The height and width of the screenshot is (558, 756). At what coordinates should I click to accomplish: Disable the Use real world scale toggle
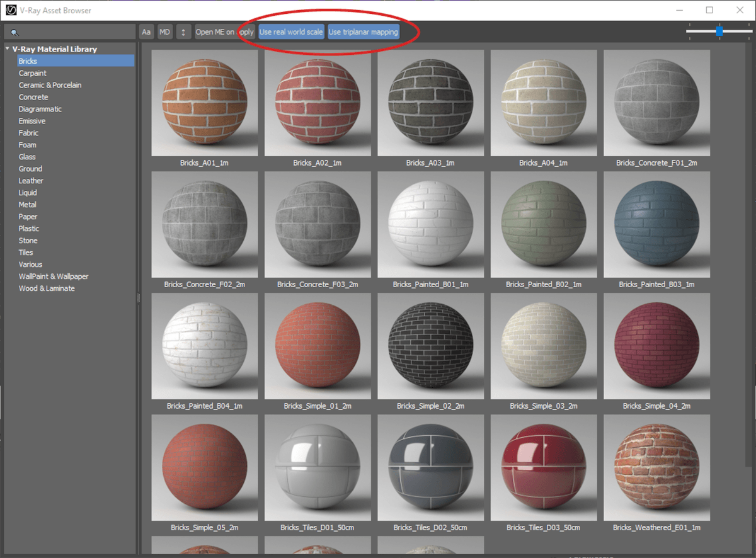[290, 31]
